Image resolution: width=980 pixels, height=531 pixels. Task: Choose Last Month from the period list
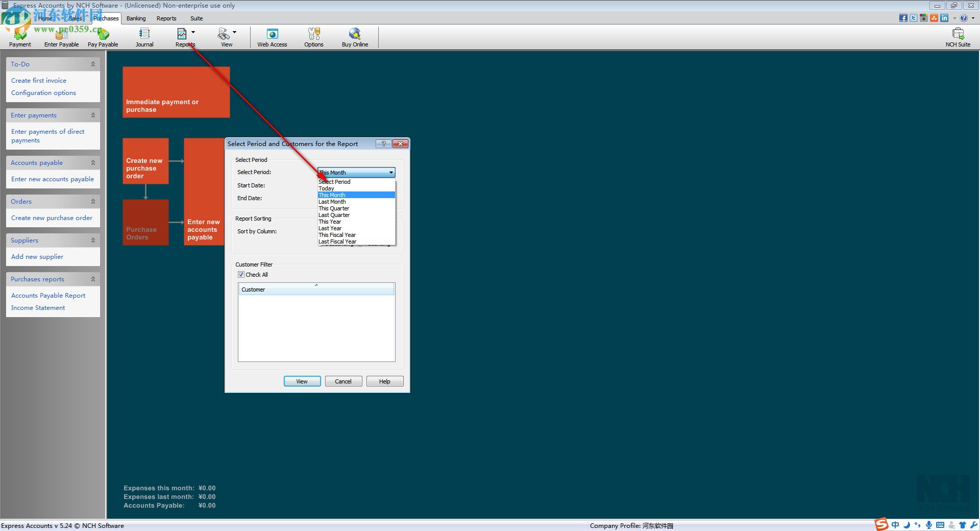(356, 202)
